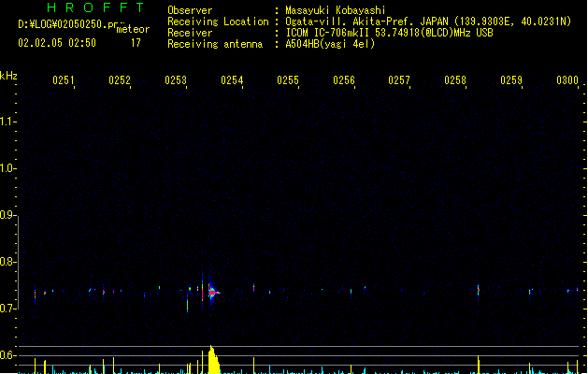Click the 1.0 kHz axis label
This screenshot has height=374, width=588.
[7, 168]
